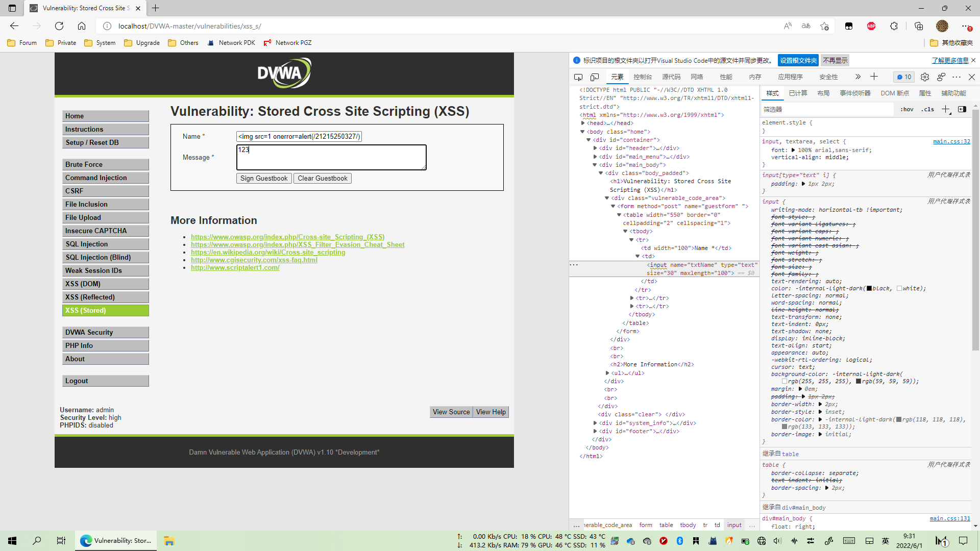Viewport: 980px width, 551px height.
Task: Toggle the device emulation icon in DevTools
Action: pos(595,77)
